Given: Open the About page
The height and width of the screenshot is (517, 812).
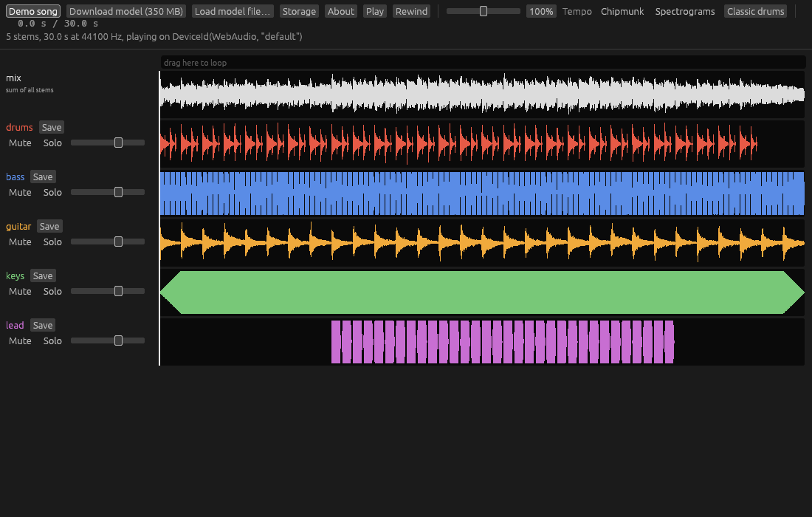Looking at the screenshot, I should point(341,11).
